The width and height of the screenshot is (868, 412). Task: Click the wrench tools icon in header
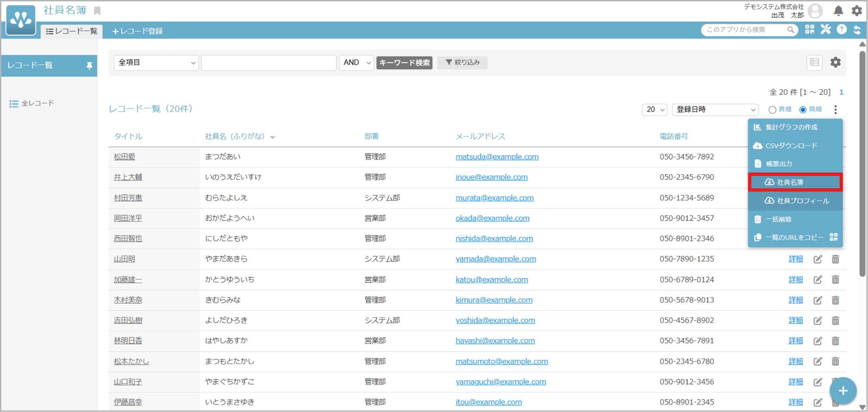(826, 30)
